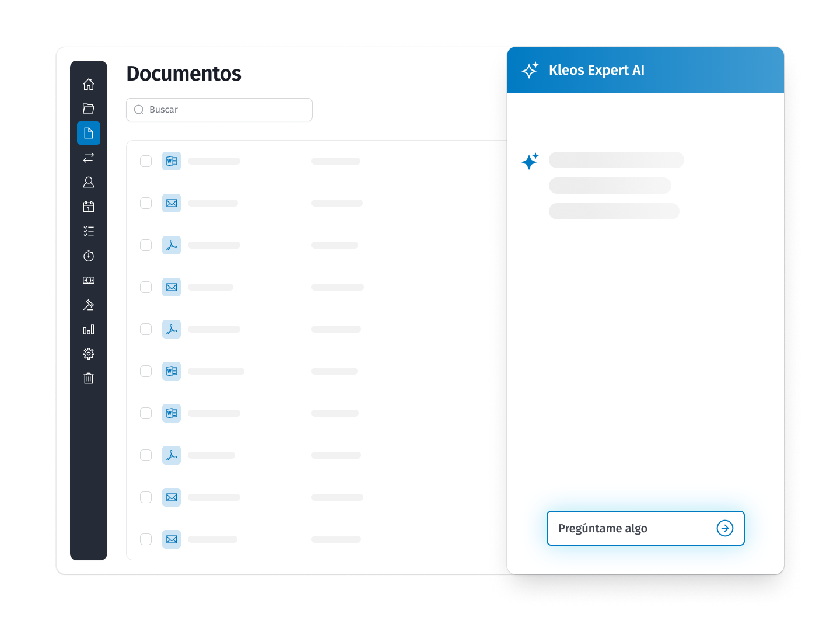Open the settings gear icon
Screen dimensions: 840x621
(x=89, y=354)
